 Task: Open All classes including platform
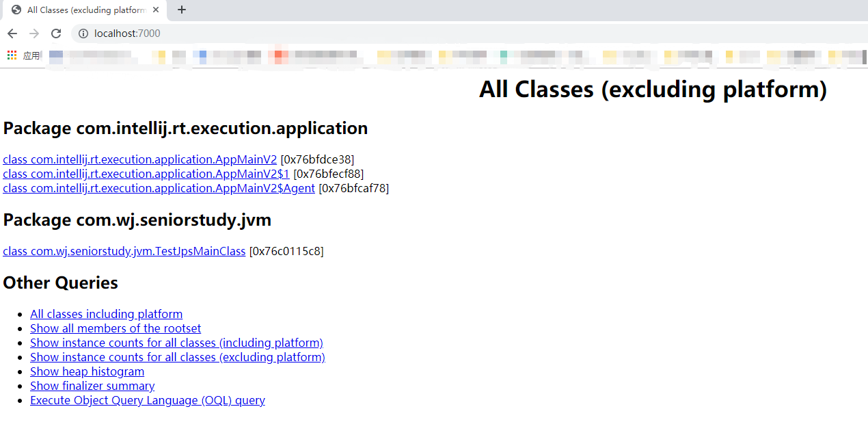pos(107,314)
